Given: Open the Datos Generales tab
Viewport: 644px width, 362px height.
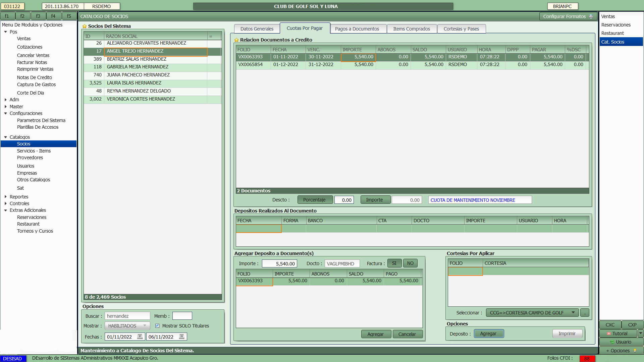Looking at the screenshot, I should pos(257,29).
